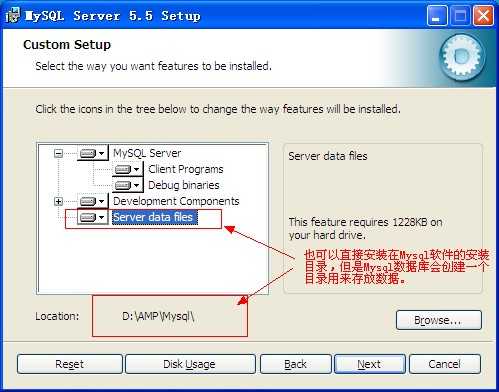Open Server data files feature drive icon dropdown
The image size is (499, 392).
pyautogui.click(x=92, y=217)
